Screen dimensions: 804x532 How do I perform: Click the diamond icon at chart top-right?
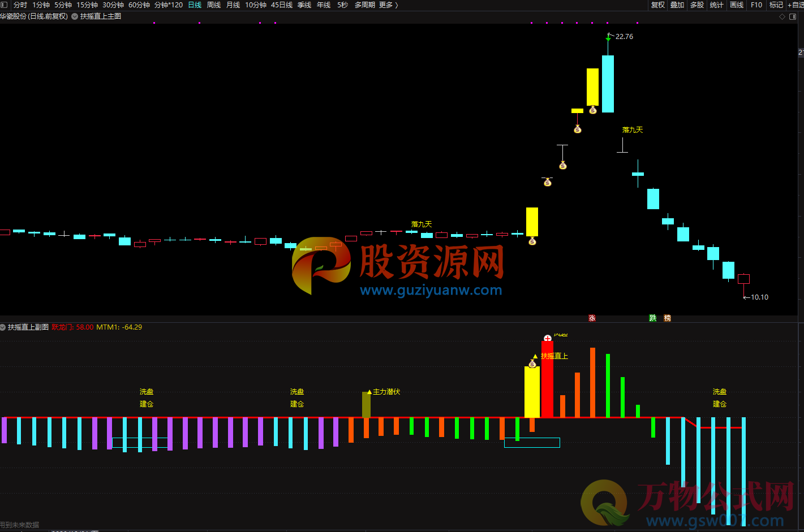coord(782,16)
